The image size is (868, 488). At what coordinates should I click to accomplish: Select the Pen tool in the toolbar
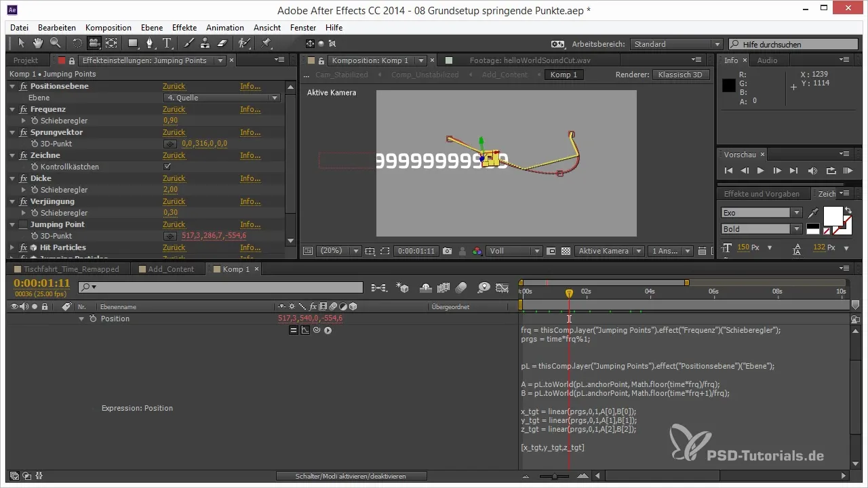pos(150,43)
